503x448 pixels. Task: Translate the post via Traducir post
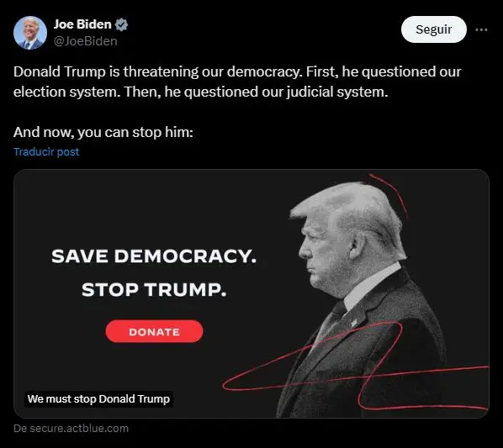(x=46, y=151)
